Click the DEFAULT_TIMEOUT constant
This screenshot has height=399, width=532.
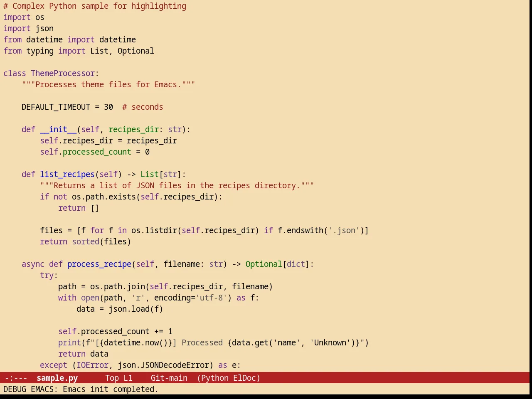56,107
